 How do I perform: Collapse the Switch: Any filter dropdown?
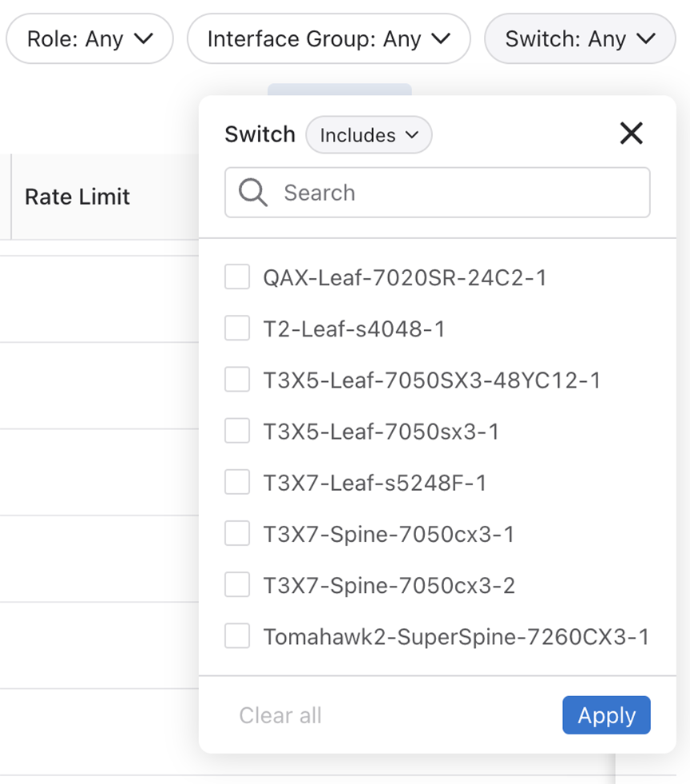tap(580, 38)
